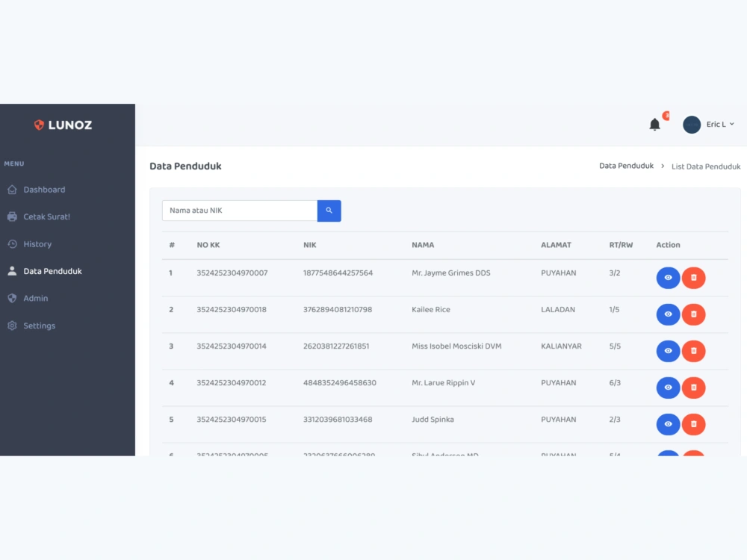Open the notification bell
The height and width of the screenshot is (560, 747).
[x=654, y=124]
